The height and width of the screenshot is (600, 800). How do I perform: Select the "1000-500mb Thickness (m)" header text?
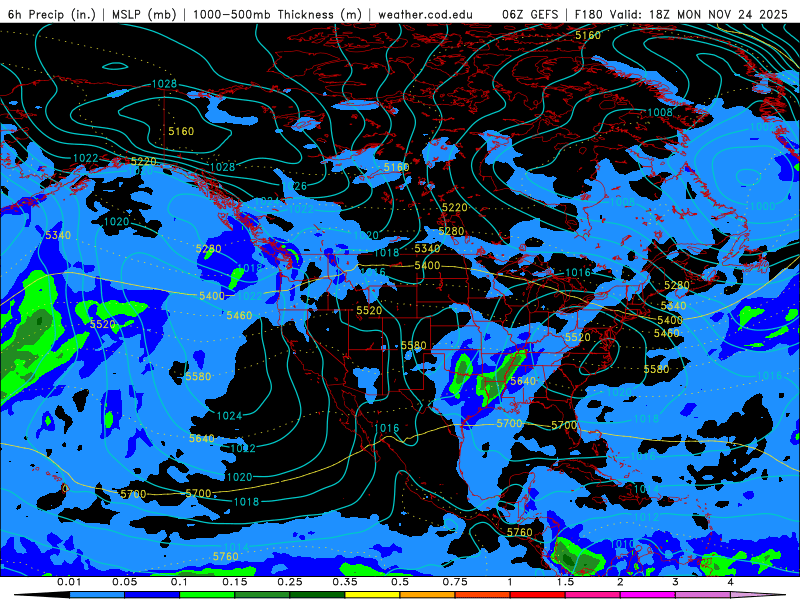click(x=277, y=14)
